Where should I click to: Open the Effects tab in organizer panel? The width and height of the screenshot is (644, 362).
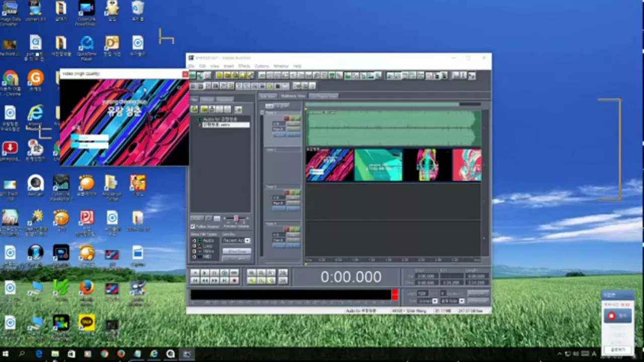(207, 99)
